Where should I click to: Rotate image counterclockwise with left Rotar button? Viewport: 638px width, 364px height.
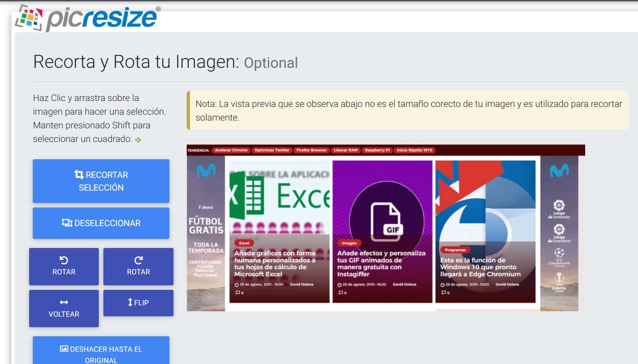coord(64,267)
